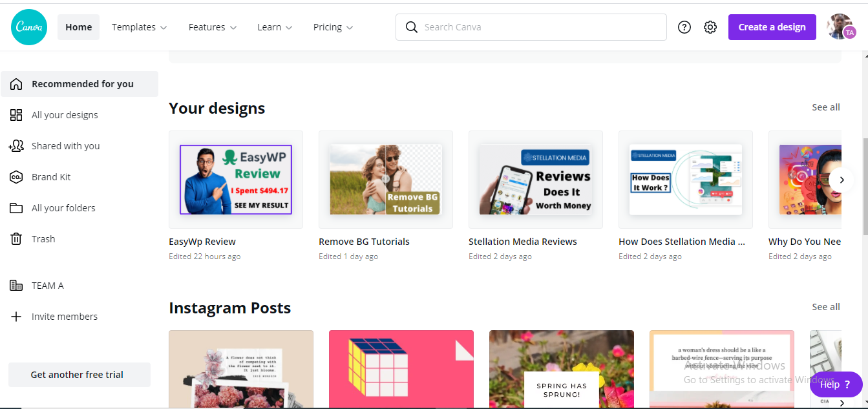
Task: Click Get another free trial button
Action: tap(79, 375)
